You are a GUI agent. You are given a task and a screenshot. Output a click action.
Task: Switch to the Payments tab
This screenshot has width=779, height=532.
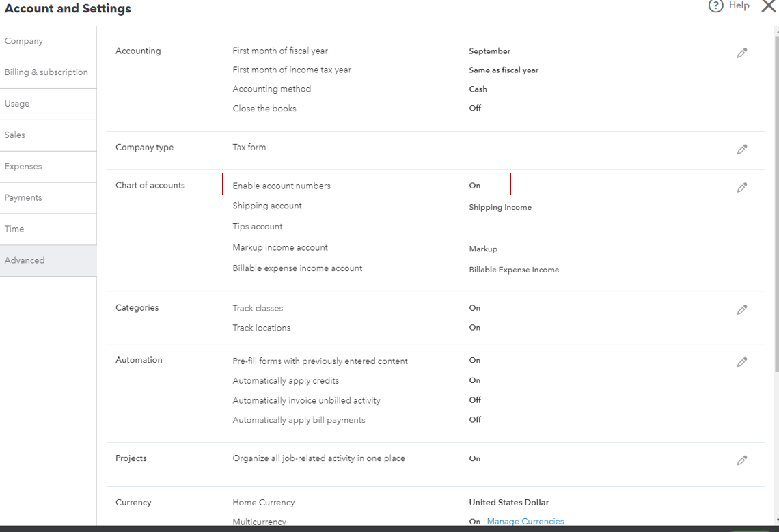click(23, 198)
